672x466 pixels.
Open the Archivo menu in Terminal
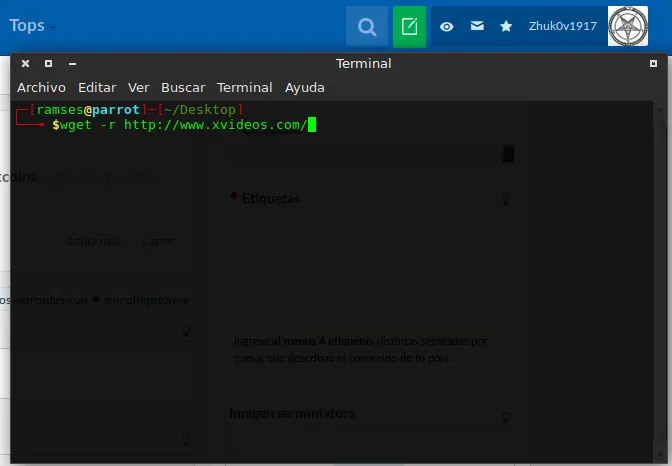(x=42, y=87)
